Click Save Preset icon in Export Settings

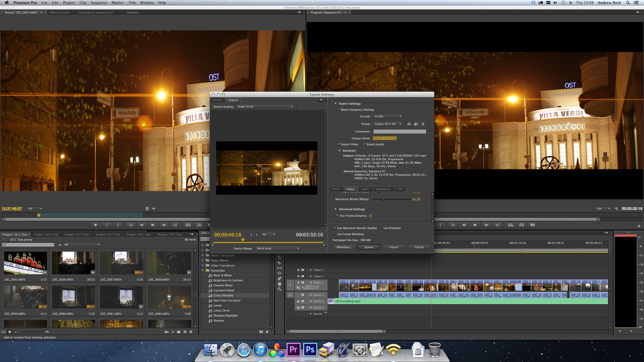409,124
